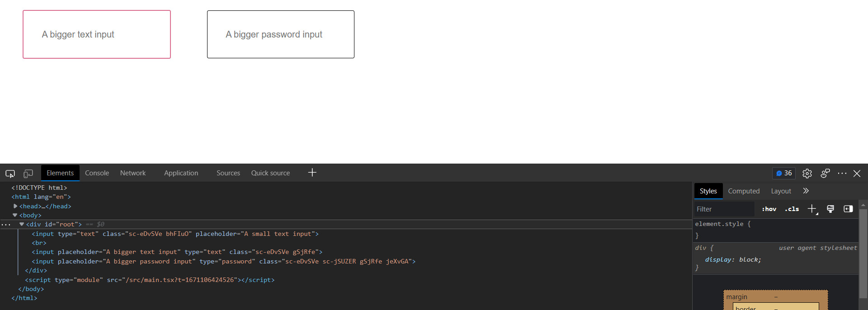
Task: Focus the bigger password input field
Action: (280, 34)
